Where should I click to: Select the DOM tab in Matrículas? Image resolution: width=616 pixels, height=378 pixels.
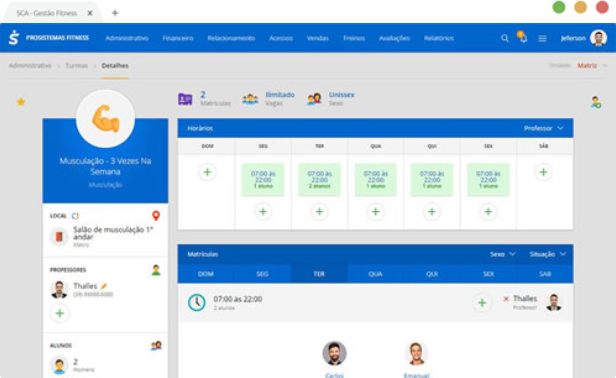pos(206,274)
